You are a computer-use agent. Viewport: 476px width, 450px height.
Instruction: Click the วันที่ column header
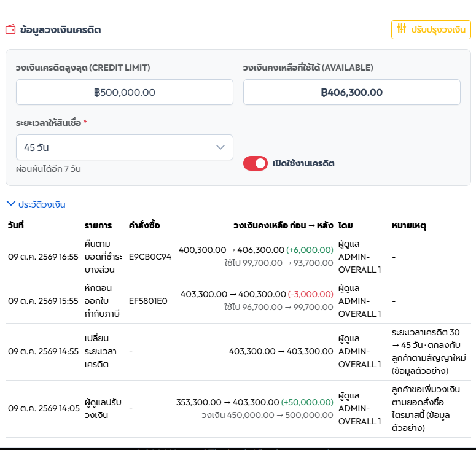tap(16, 225)
